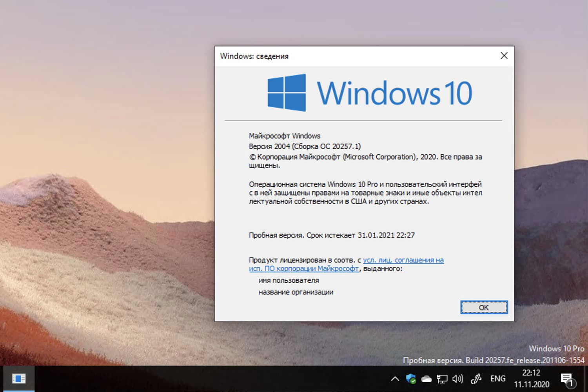
Task: Open OneDrive cloud icon in the system tray
Action: (x=426, y=379)
